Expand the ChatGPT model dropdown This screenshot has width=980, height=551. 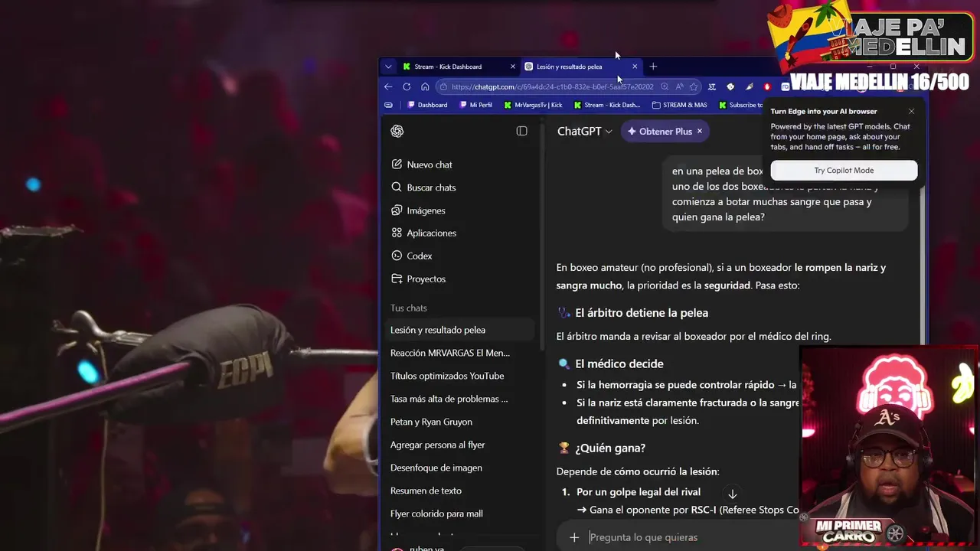584,131
